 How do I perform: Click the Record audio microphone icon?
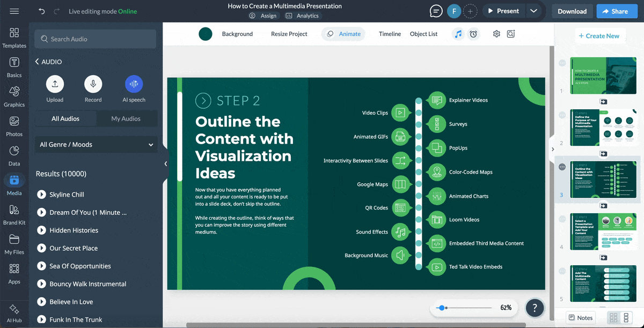point(93,84)
